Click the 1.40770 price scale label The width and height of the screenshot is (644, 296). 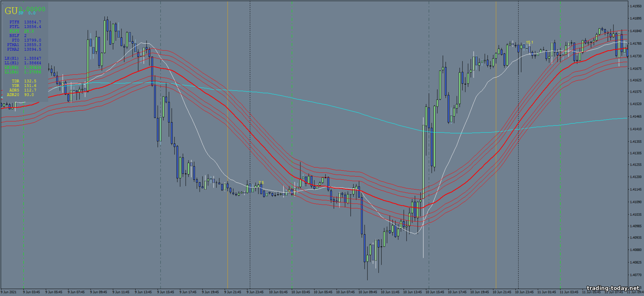636,275
